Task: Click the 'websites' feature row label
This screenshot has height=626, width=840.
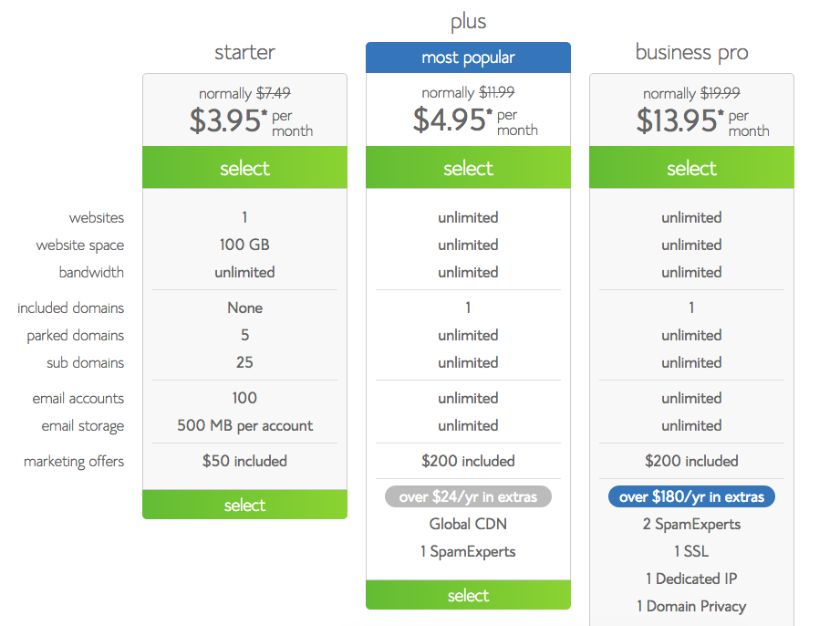Action: [97, 218]
